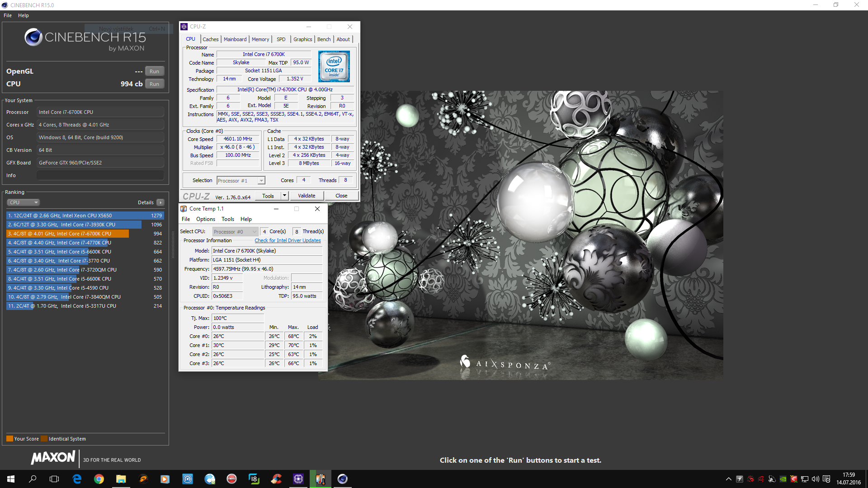
Task: Click the Info input field in Cinebench
Action: coord(100,175)
